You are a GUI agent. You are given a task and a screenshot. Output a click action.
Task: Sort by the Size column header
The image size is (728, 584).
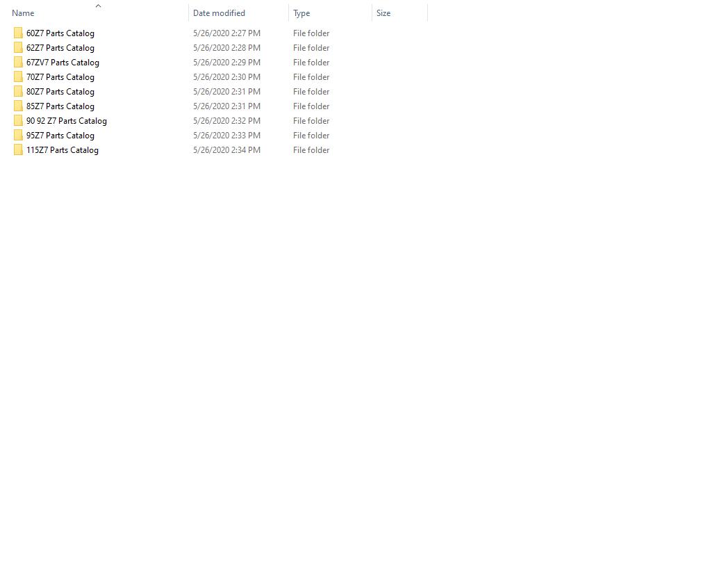click(x=383, y=13)
